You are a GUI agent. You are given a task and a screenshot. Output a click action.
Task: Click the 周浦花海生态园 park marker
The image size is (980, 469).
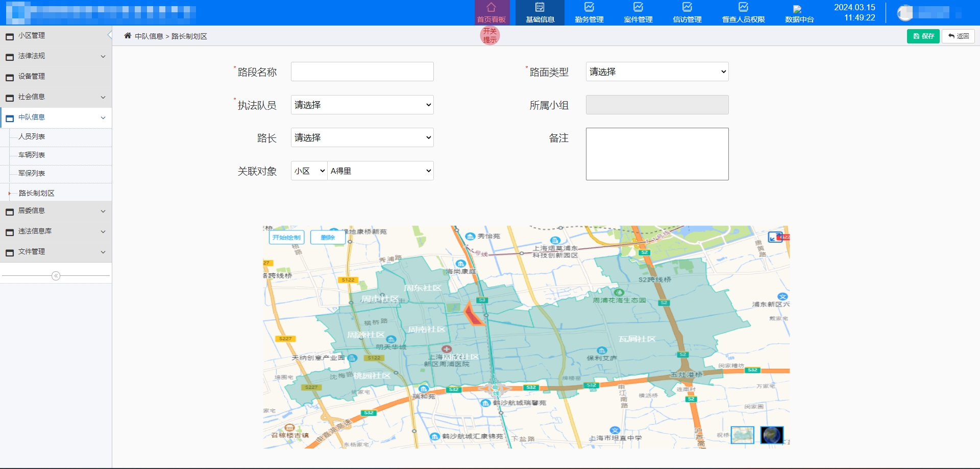click(x=619, y=293)
